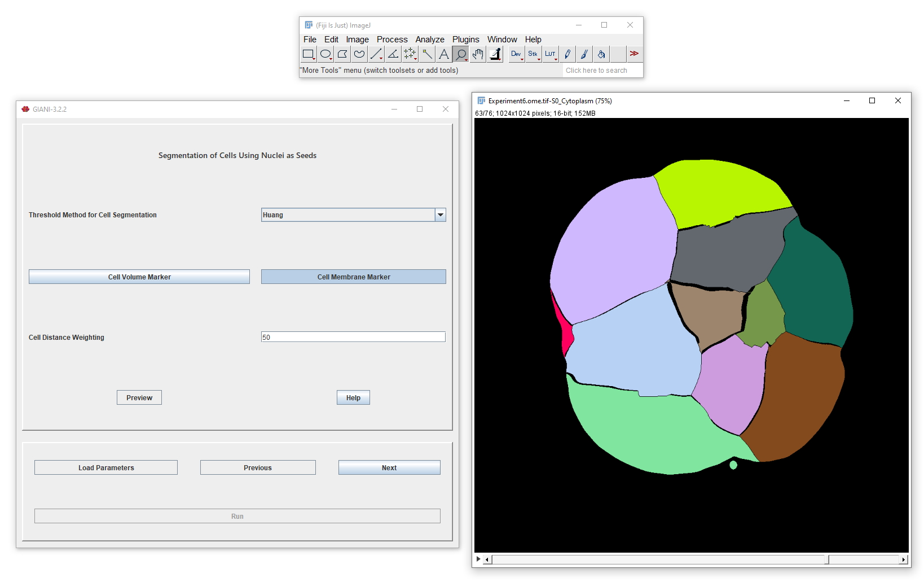Select the Color picker dropper tool
This screenshot has height=582, width=924.
click(x=495, y=54)
